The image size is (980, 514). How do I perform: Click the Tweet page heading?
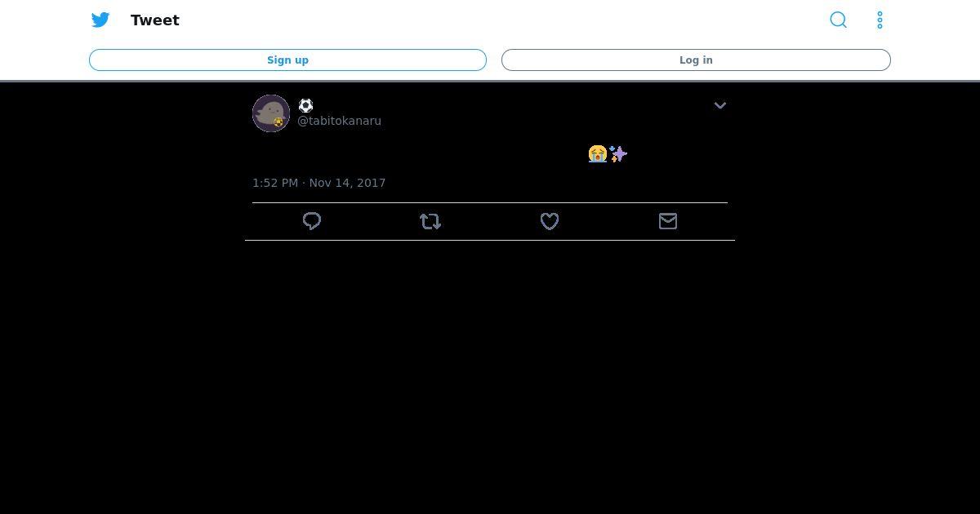[x=154, y=20]
